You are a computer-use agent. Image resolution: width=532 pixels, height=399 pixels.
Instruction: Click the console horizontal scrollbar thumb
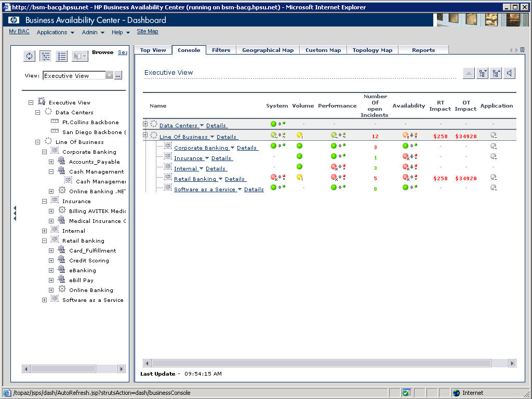click(321, 363)
